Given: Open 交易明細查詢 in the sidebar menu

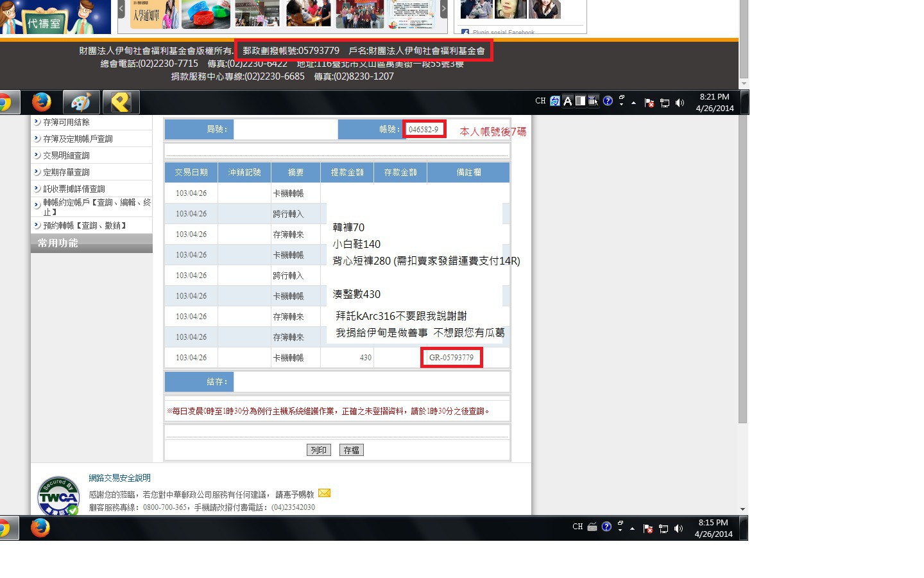Looking at the screenshot, I should 66,155.
